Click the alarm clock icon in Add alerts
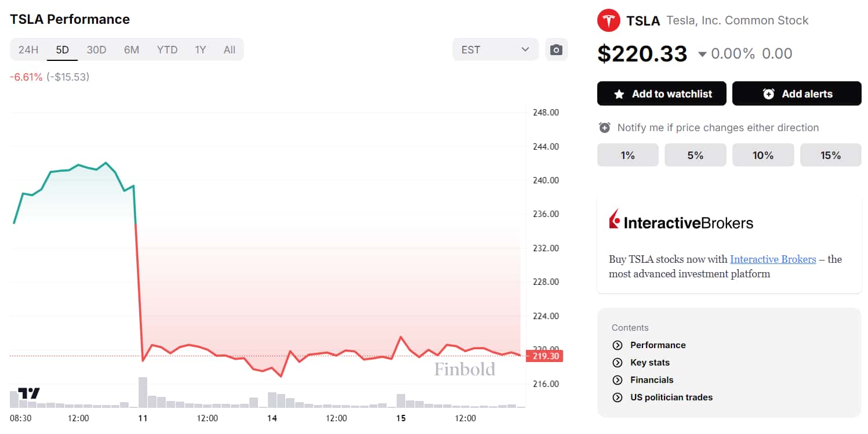This screenshot has width=868, height=434. [x=769, y=94]
